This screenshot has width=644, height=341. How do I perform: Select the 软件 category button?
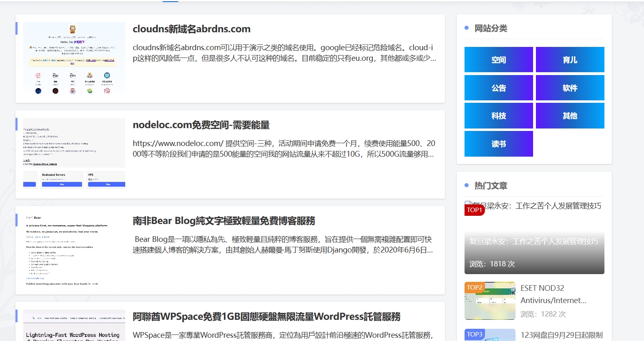coord(570,88)
